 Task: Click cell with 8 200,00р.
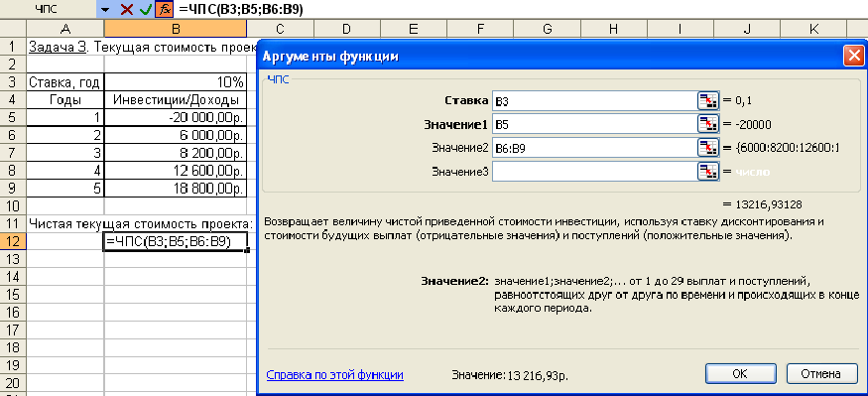coord(176,154)
